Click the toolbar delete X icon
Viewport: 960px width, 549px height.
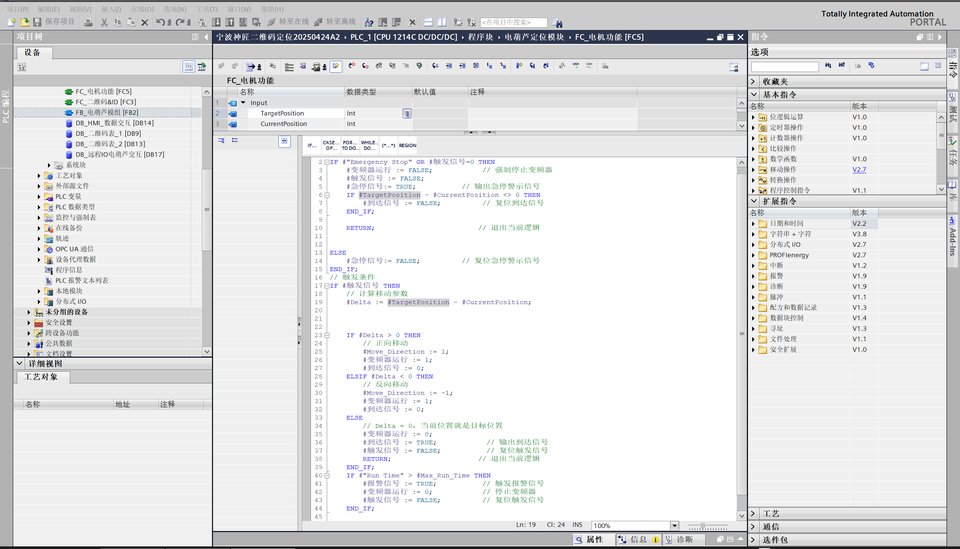pyautogui.click(x=145, y=21)
